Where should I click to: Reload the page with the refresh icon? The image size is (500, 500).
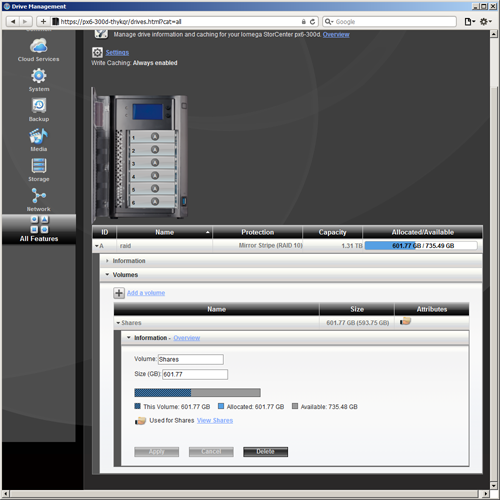click(x=312, y=22)
